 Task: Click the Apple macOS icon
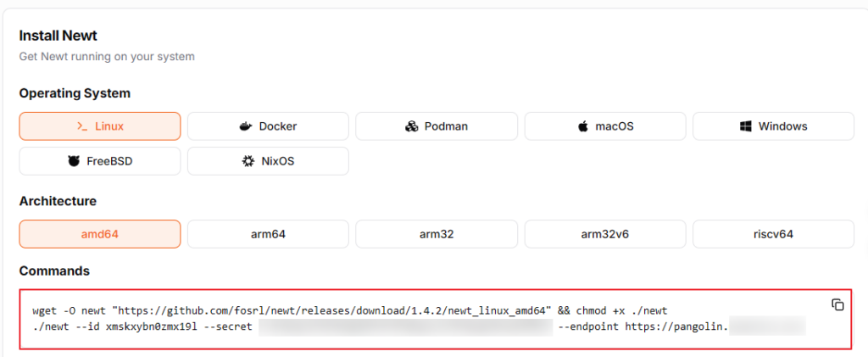(x=583, y=126)
